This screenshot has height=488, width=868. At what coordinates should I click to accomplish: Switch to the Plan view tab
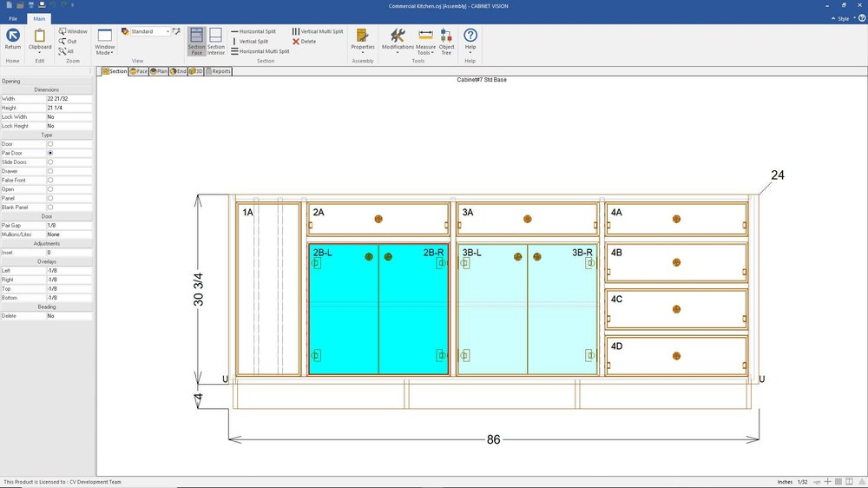(158, 71)
